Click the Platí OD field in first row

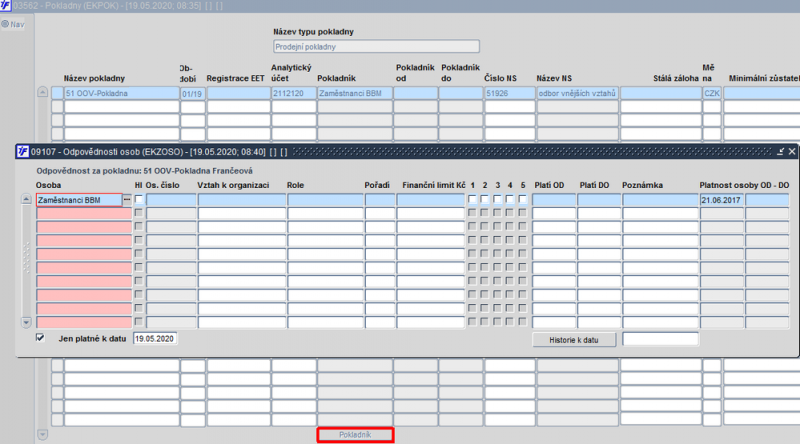[x=554, y=200]
